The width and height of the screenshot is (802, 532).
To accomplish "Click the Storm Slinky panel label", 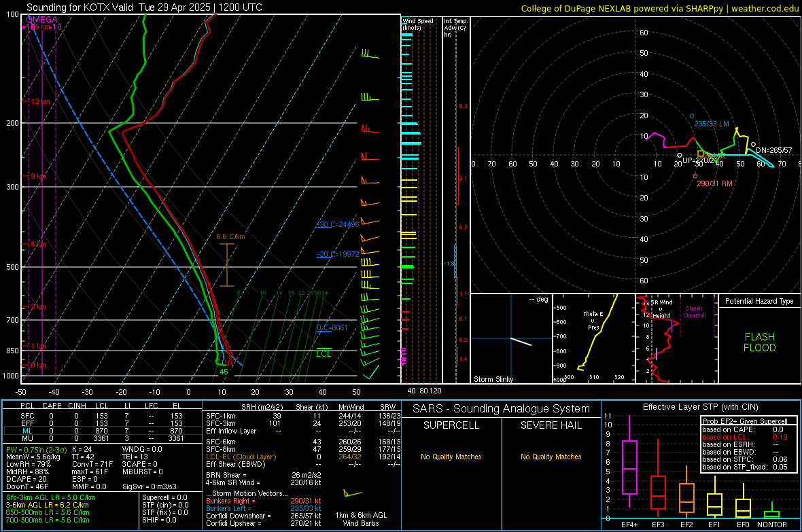I will click(493, 379).
